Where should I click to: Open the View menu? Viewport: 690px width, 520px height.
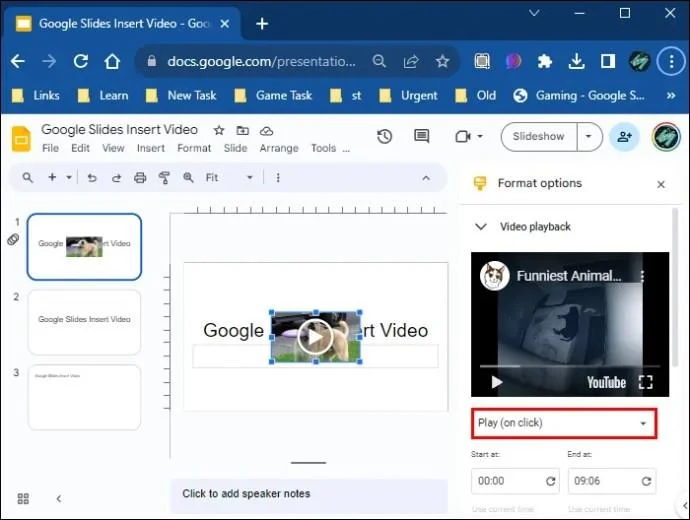tap(113, 148)
